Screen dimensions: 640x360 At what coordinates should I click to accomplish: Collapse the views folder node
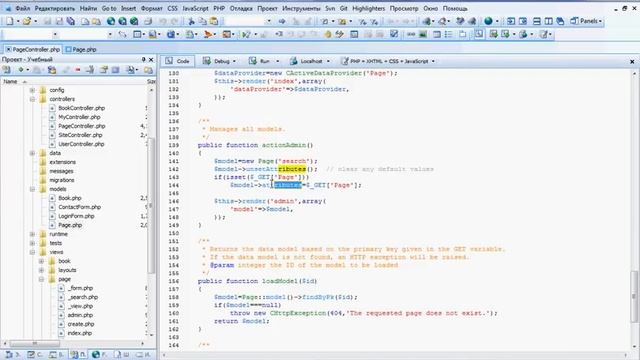(32, 252)
